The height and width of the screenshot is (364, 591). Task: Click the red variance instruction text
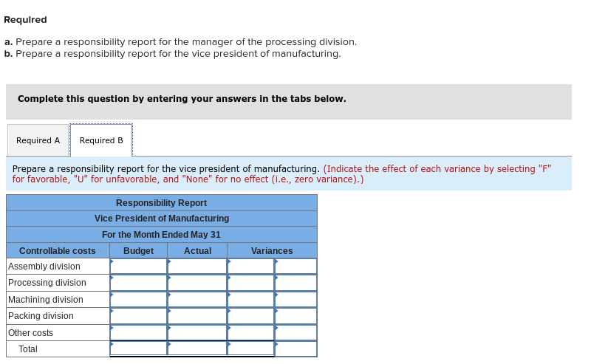(x=281, y=174)
